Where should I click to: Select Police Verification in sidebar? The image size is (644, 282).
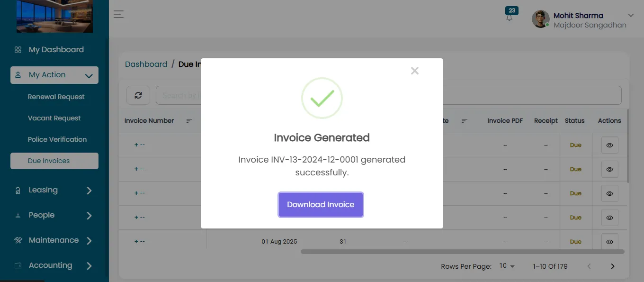point(57,139)
